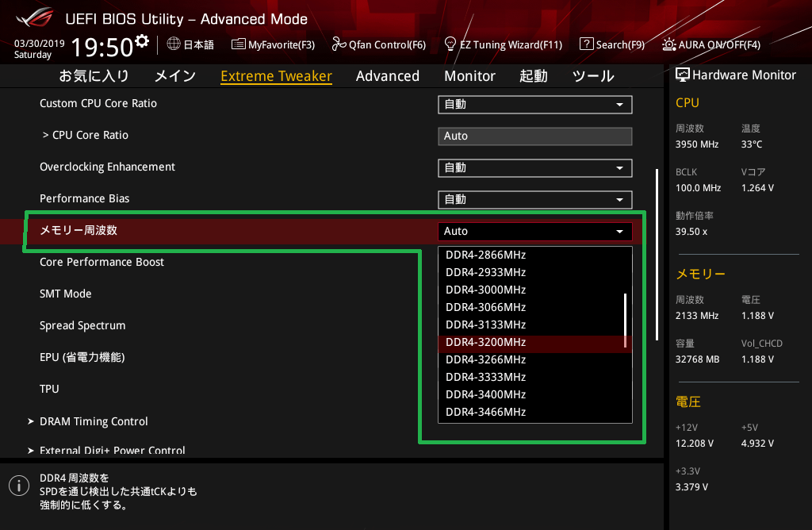Screen dimensions: 812x530
Task: Open Overclocking Enhancement dropdown
Action: tap(535, 168)
